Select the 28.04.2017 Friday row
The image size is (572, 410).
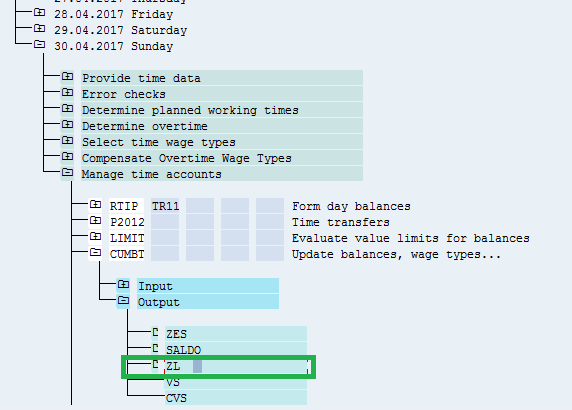point(113,15)
